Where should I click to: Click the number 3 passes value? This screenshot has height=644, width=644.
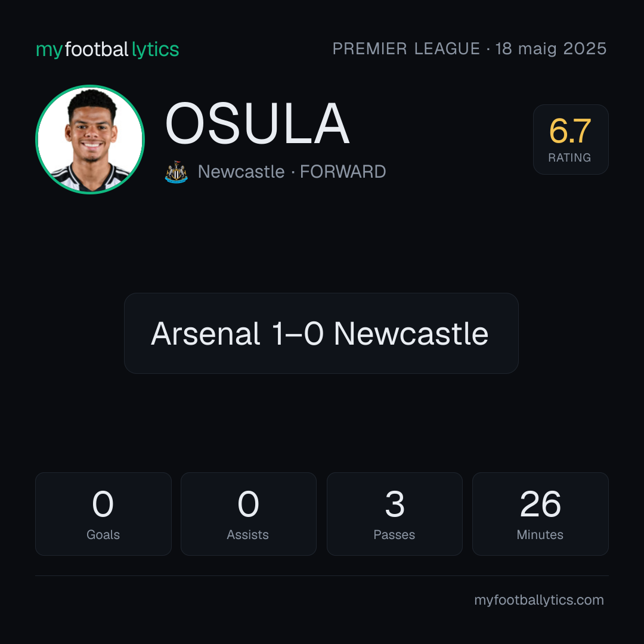click(394, 504)
